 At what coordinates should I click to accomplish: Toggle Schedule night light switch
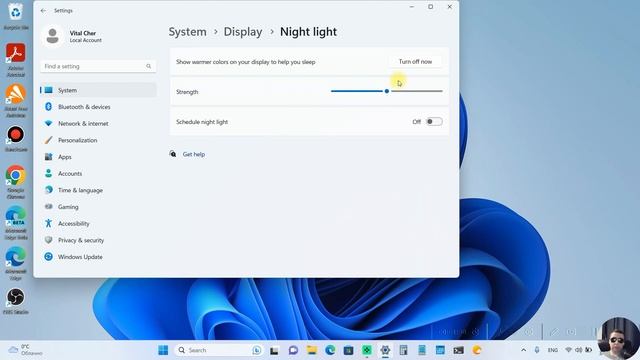click(x=434, y=122)
